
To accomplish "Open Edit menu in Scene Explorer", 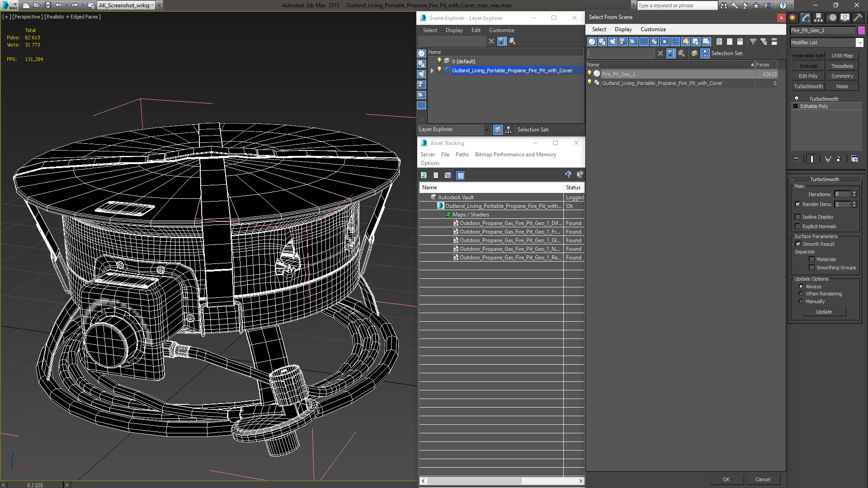I will tap(476, 30).
